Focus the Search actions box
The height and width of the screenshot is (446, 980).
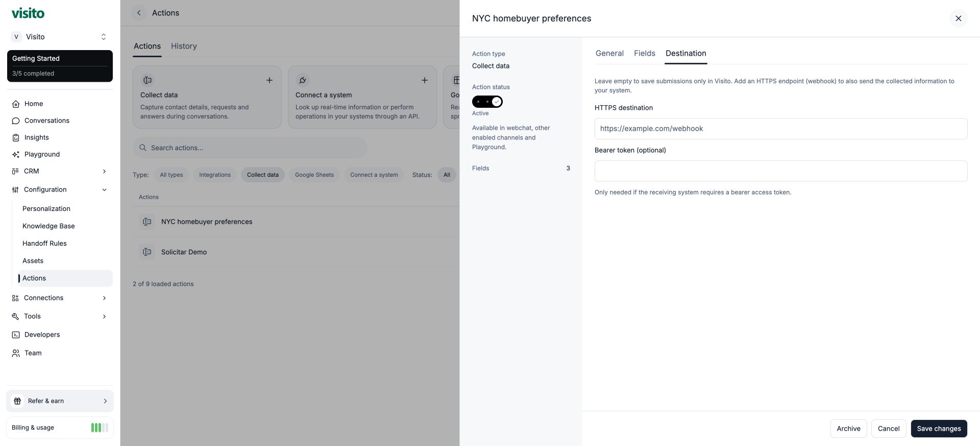point(250,148)
